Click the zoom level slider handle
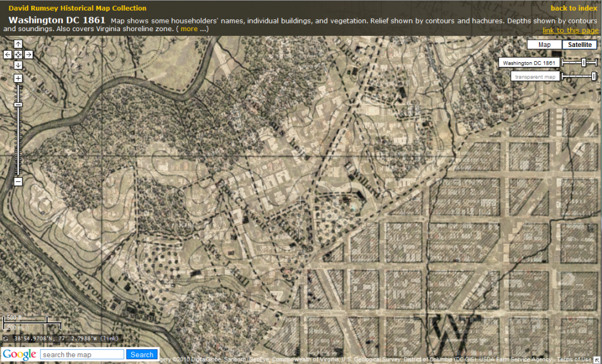This screenshot has width=602, height=364. 18,105
